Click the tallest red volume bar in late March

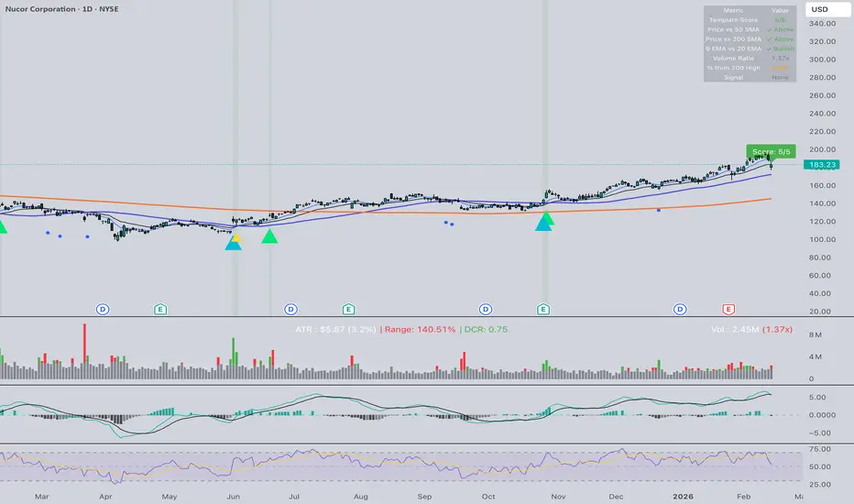pyautogui.click(x=84, y=352)
